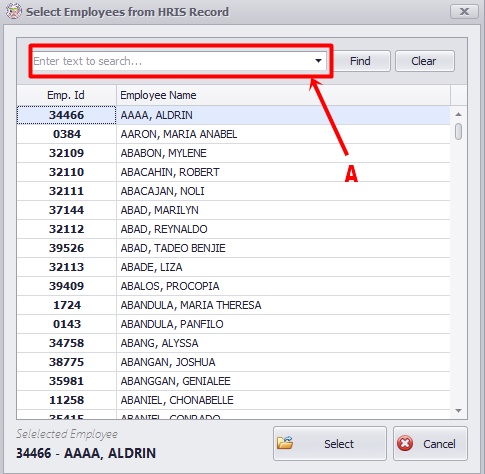Image resolution: width=485 pixels, height=474 pixels.
Task: Close the Select Employees dialog window
Action: pos(464,12)
